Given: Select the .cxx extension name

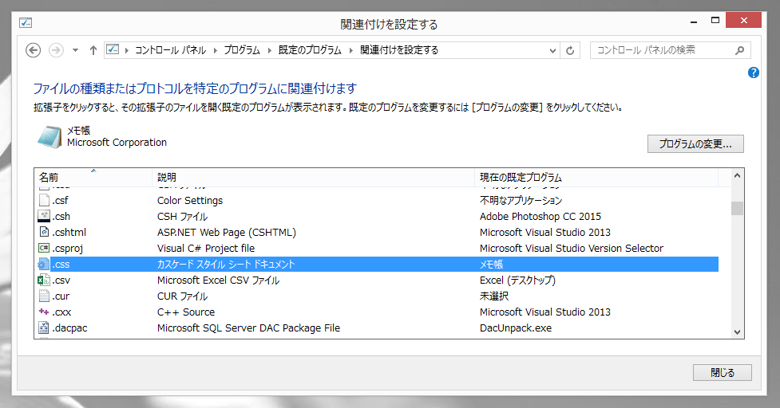Looking at the screenshot, I should point(62,312).
